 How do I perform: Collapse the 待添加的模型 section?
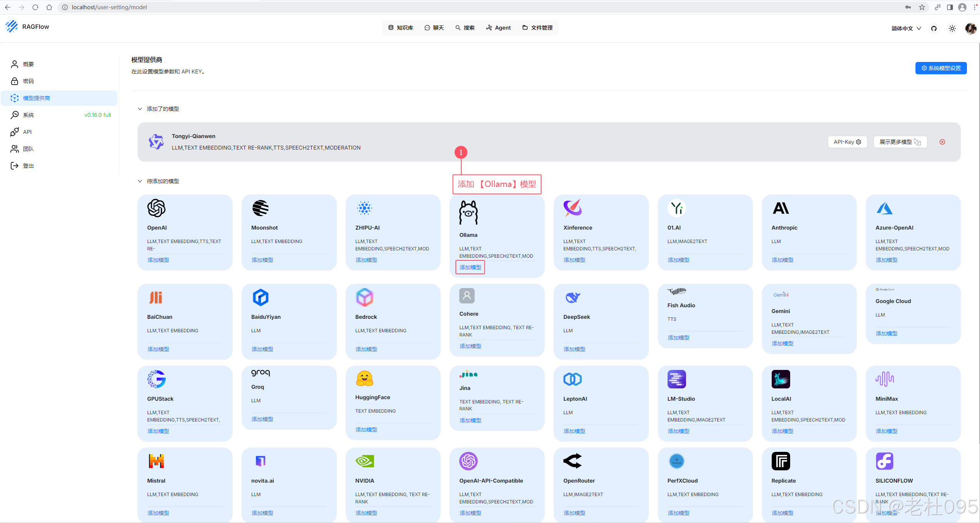(140, 181)
